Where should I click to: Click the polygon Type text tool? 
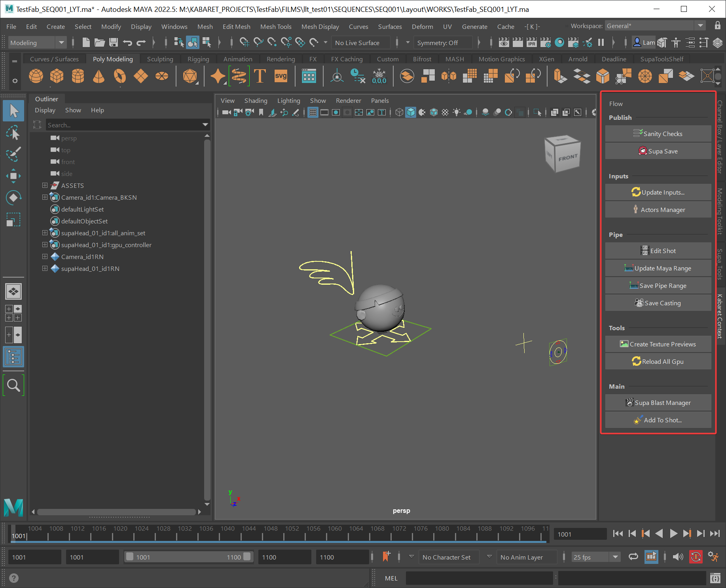[x=260, y=76]
